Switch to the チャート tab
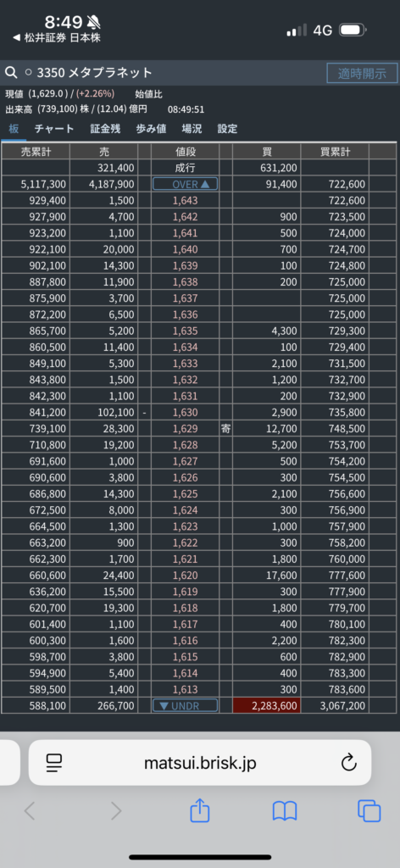This screenshot has width=400, height=868. (53, 129)
